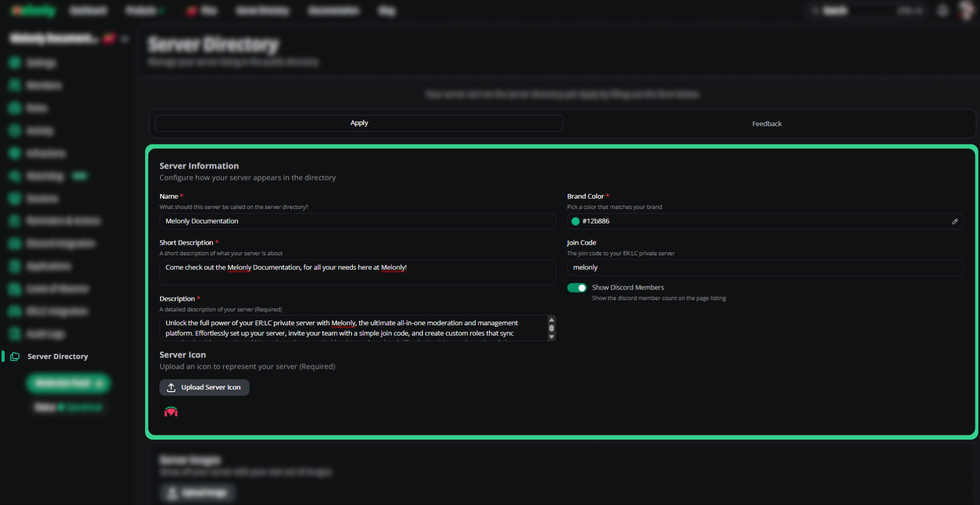Click the Join Code field containing melonly
Viewport: 980px width, 505px height.
[765, 268]
